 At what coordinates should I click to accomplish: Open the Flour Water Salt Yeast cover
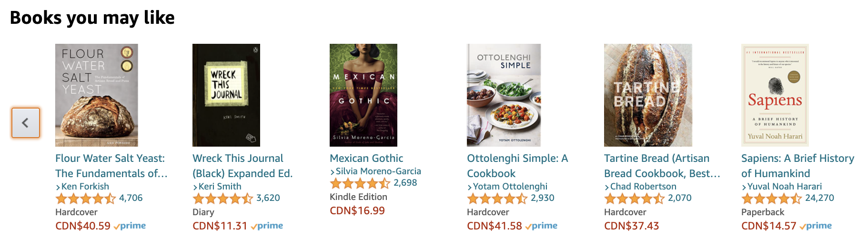96,95
